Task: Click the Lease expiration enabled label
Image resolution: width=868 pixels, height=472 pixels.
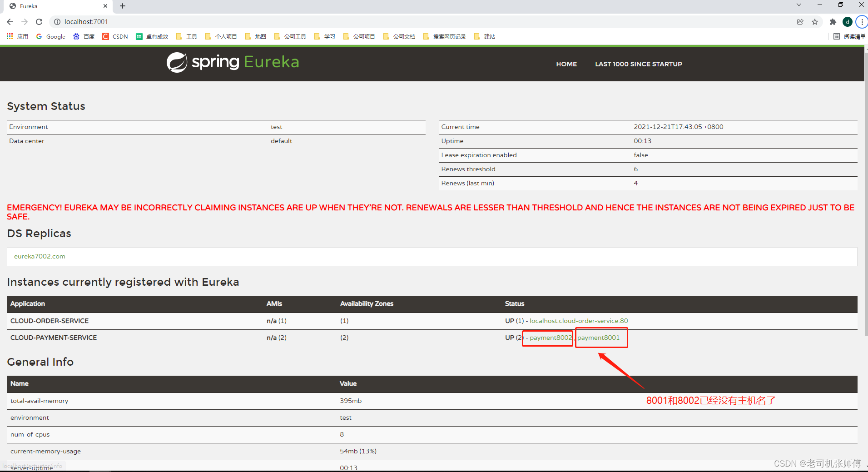Action: (479, 155)
